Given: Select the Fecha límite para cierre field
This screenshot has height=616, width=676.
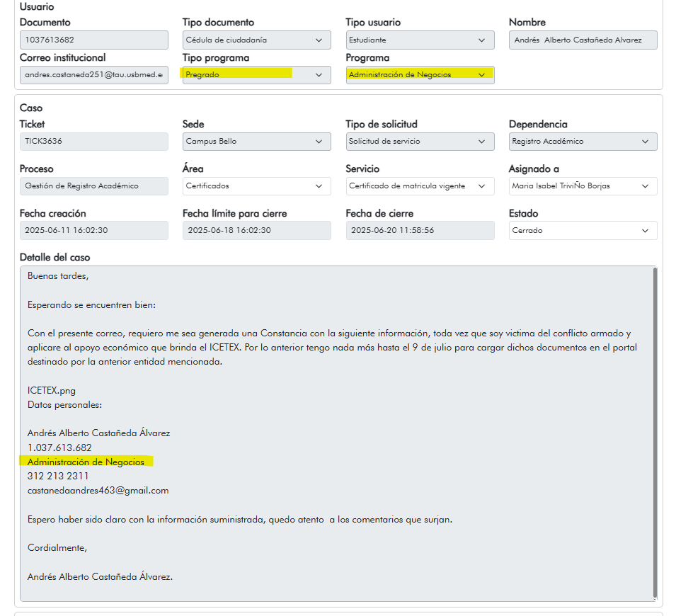Looking at the screenshot, I should (256, 230).
